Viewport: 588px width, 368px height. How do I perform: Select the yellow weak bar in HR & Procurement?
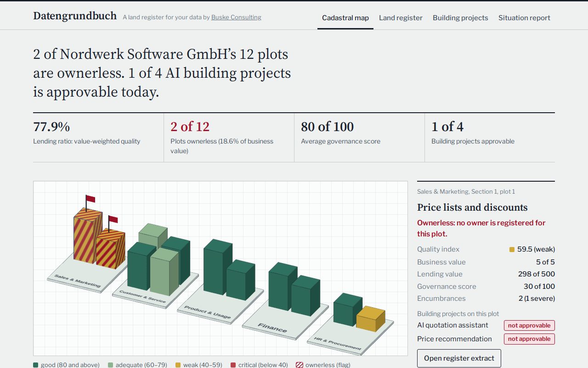[x=370, y=319]
